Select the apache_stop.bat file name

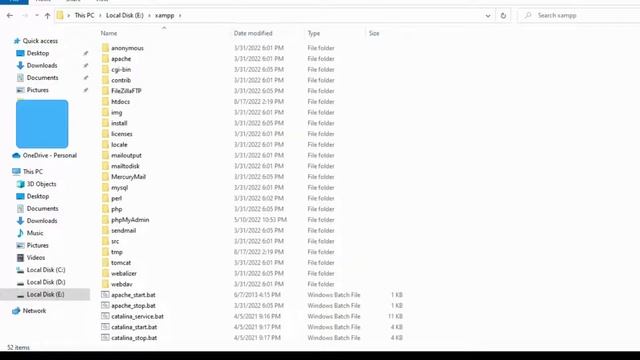tap(133, 305)
